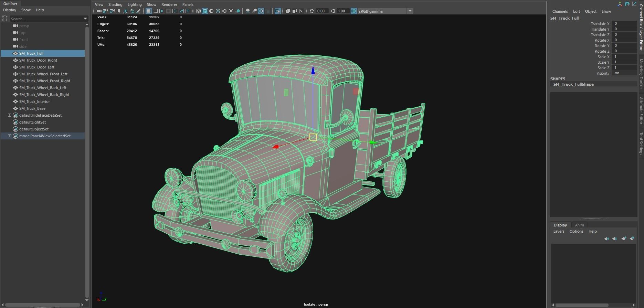Open the Outliner search options dropdown arrow

(x=85, y=19)
